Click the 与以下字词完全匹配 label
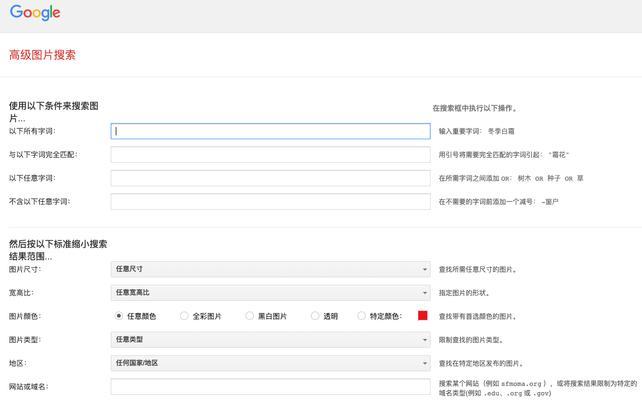Viewport: 642px width, 400px height. click(x=43, y=155)
